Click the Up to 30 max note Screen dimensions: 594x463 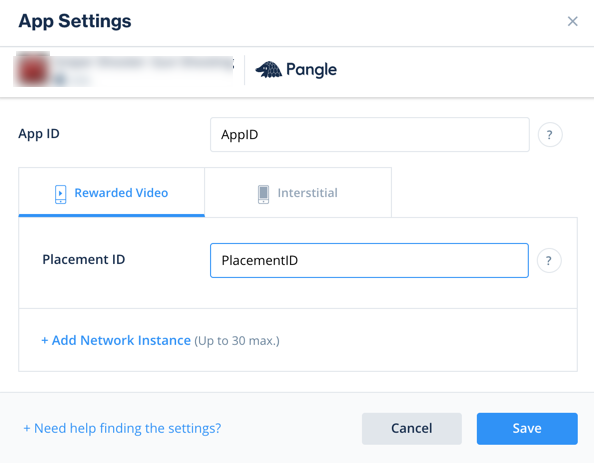pos(237,341)
